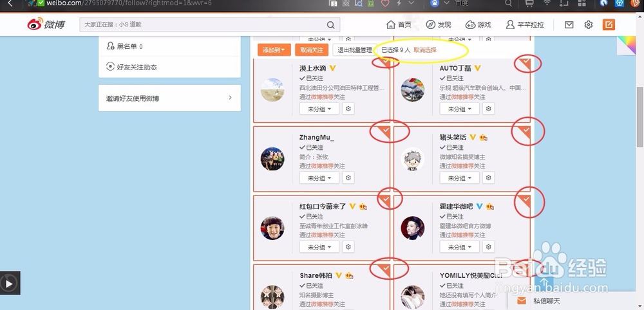Click the 猪头笑话 avatar thumbnail
The width and height of the screenshot is (644, 310).
click(x=413, y=159)
